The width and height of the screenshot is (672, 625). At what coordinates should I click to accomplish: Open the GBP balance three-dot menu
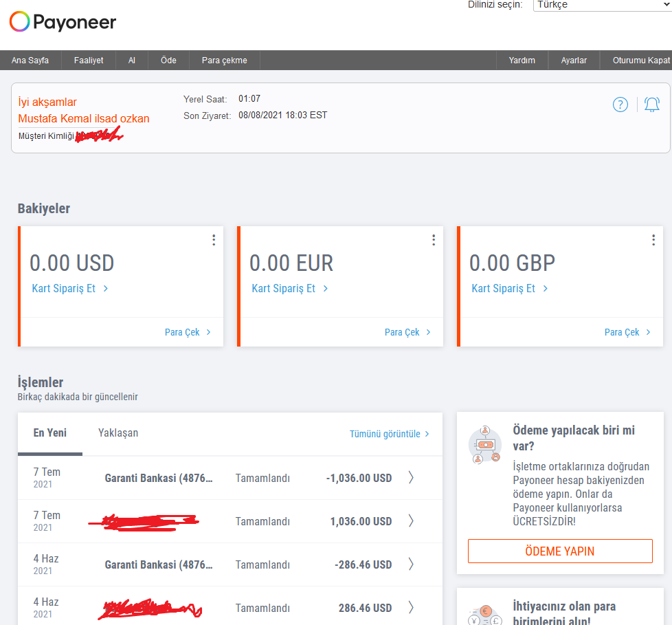653,240
